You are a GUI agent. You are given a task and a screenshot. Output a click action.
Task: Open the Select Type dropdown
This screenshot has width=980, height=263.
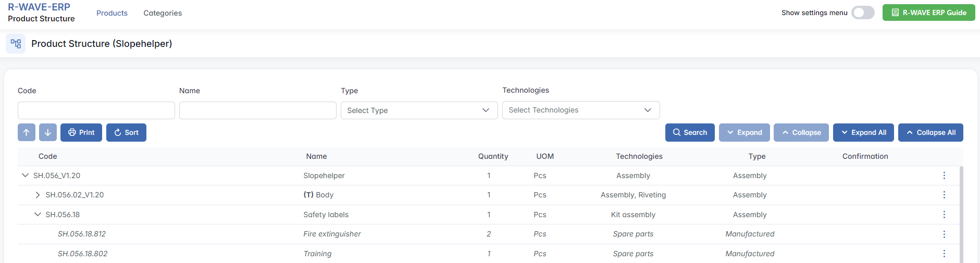click(x=419, y=110)
